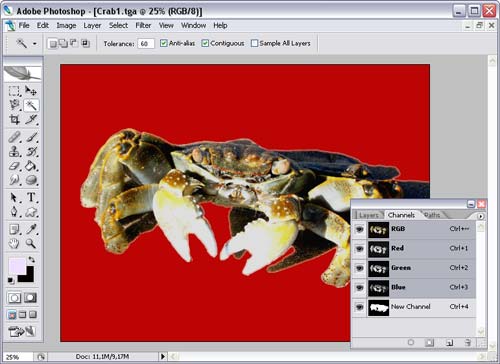Select the Healing Brush tool
This screenshot has height=364, width=500.
point(14,137)
